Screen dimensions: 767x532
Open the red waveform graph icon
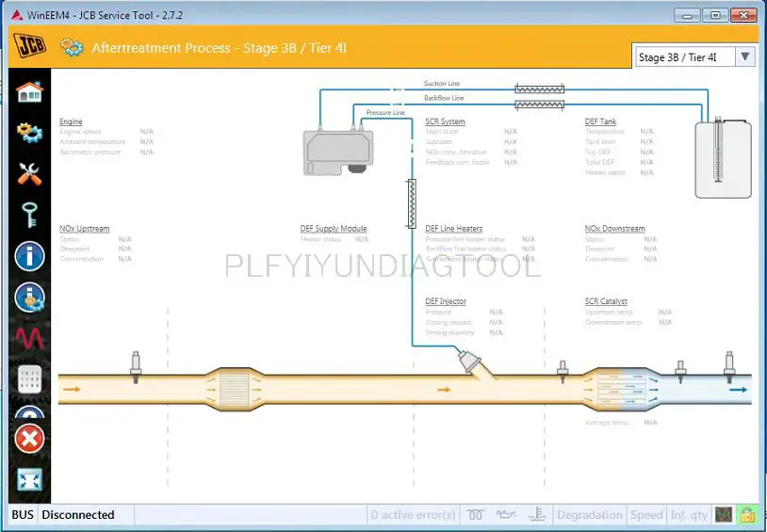[29, 338]
